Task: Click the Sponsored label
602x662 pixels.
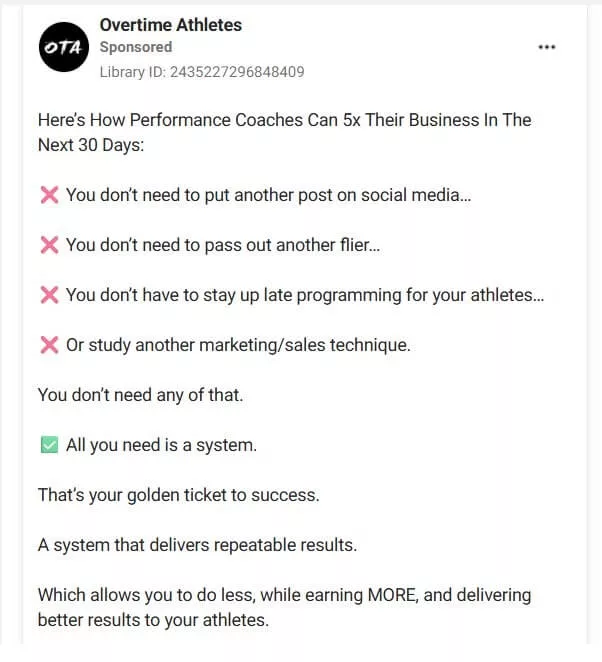Action: tap(135, 47)
